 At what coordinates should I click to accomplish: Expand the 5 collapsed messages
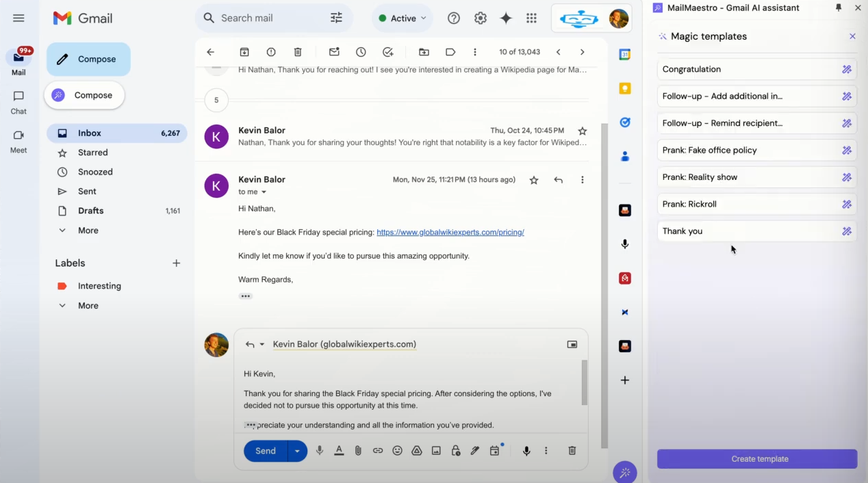[216, 100]
